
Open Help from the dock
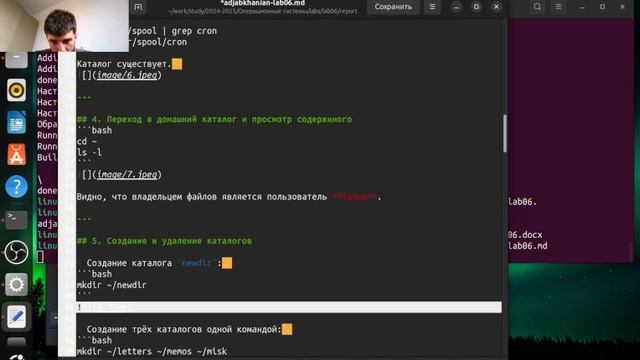point(16,187)
